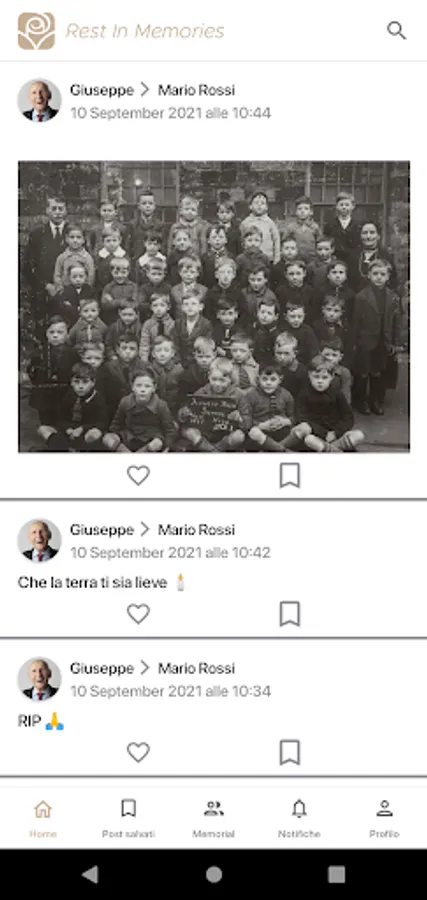Go to the Memorial tab

click(x=214, y=817)
